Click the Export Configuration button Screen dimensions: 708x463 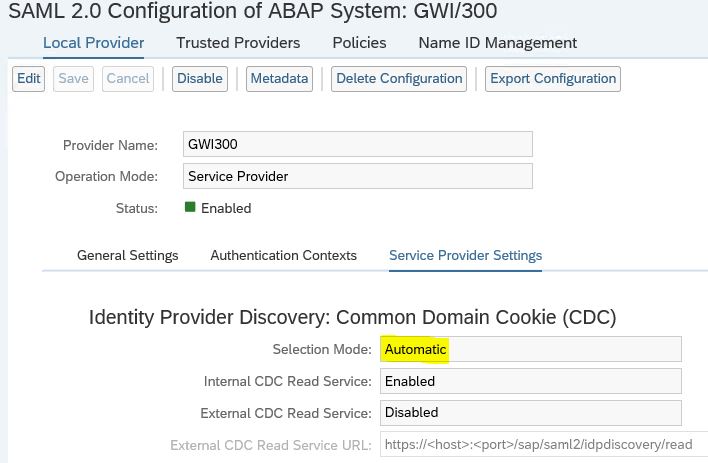[553, 79]
